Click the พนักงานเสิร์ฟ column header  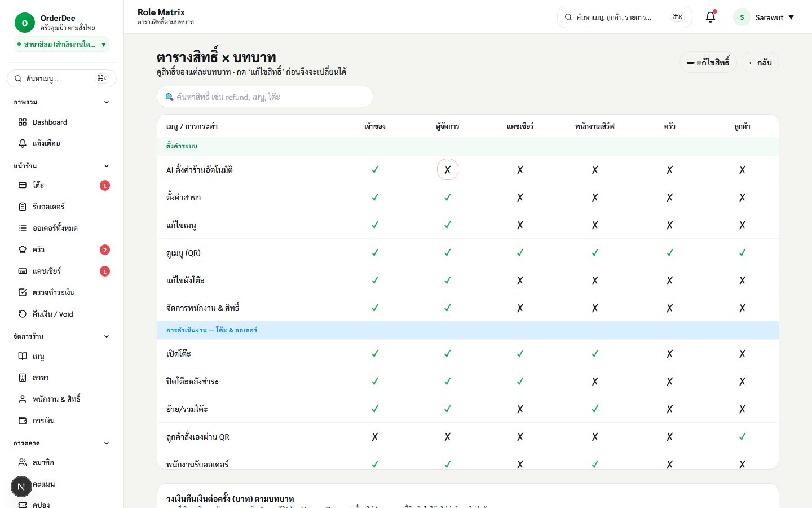[595, 126]
